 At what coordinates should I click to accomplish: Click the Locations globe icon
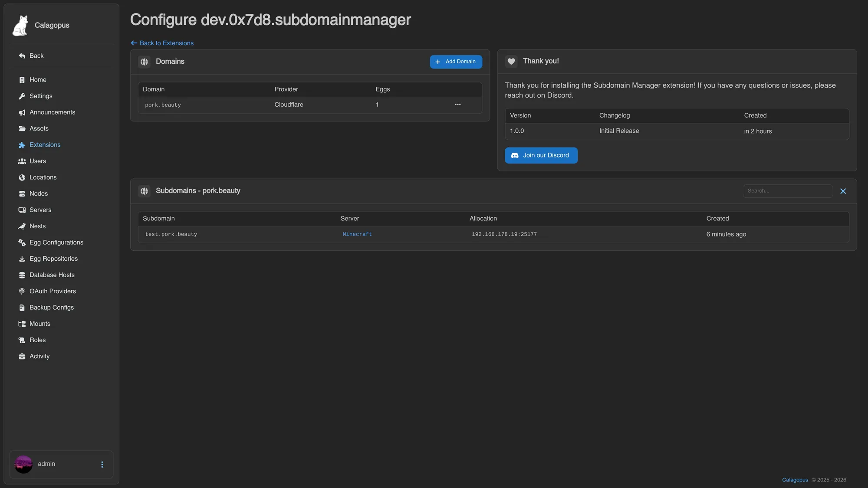[x=22, y=177]
